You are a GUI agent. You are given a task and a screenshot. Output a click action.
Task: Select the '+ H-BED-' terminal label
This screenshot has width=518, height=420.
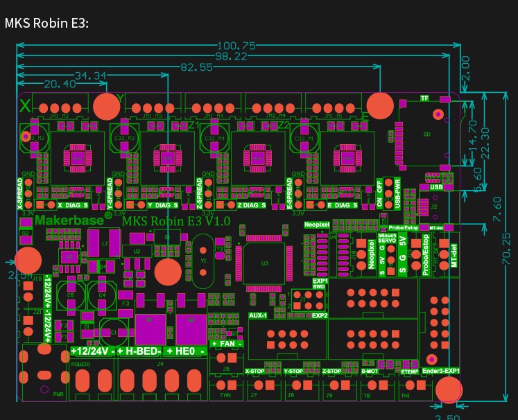(139, 351)
